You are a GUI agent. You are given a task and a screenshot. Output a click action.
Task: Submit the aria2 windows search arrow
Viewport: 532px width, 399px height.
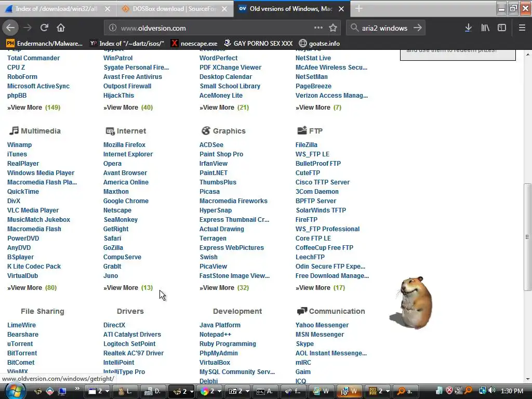coord(418,28)
